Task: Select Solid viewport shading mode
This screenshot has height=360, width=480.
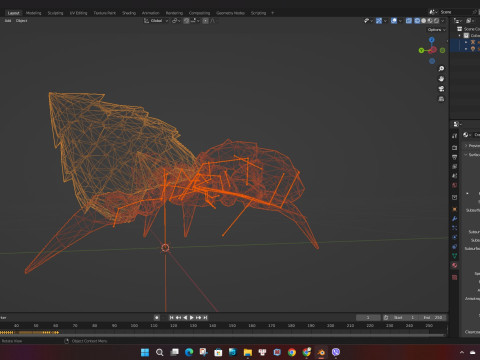Action: (424, 21)
